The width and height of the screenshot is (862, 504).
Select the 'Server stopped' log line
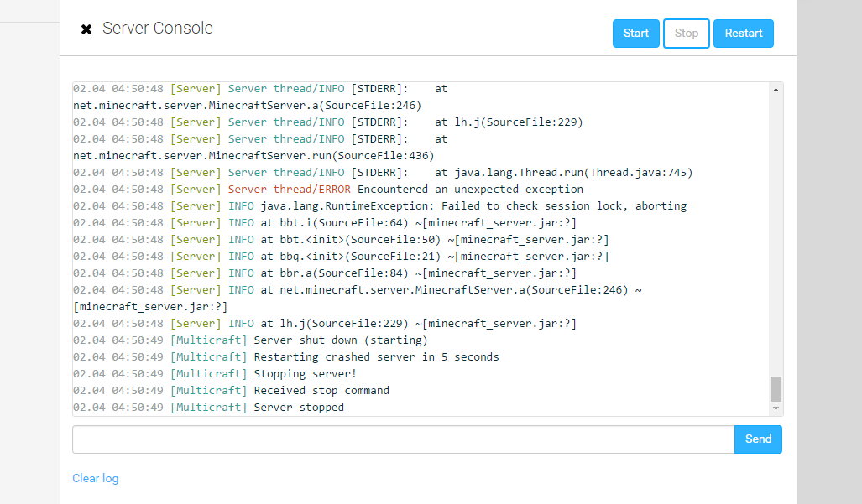point(298,408)
